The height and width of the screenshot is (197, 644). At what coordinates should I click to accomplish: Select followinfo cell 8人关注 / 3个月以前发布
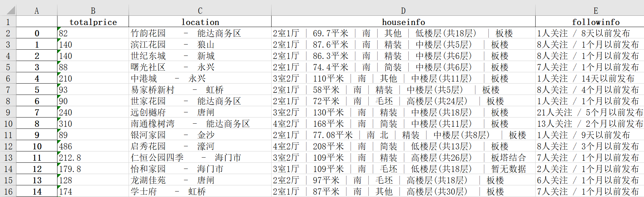point(590,146)
